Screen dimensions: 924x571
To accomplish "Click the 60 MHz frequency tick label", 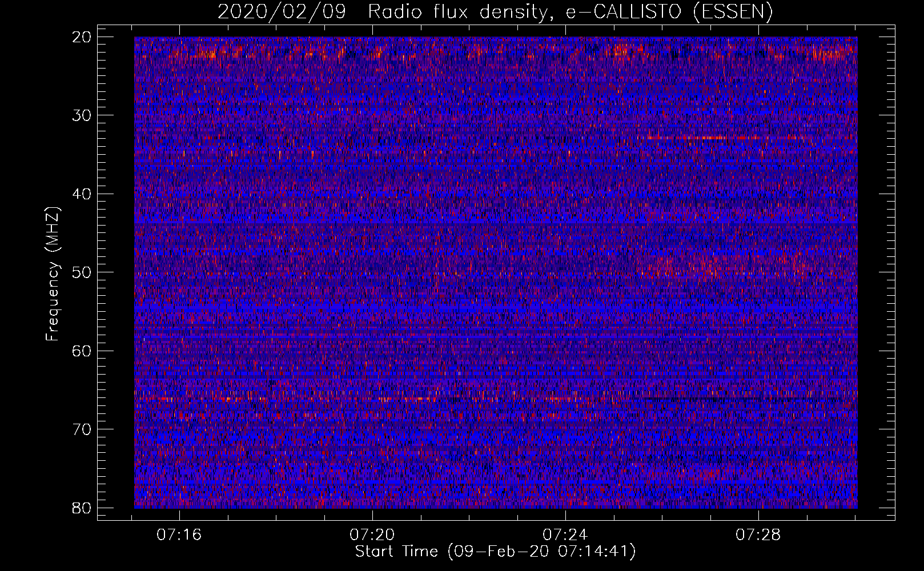I will point(82,351).
